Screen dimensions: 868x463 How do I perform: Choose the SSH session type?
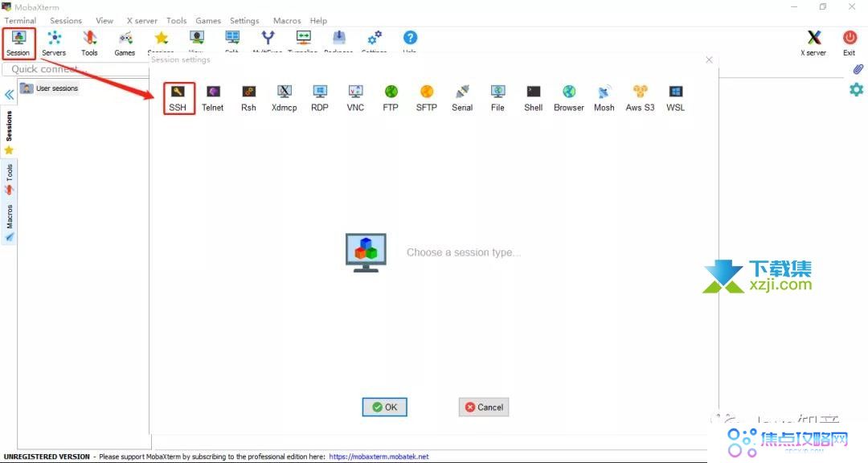178,99
